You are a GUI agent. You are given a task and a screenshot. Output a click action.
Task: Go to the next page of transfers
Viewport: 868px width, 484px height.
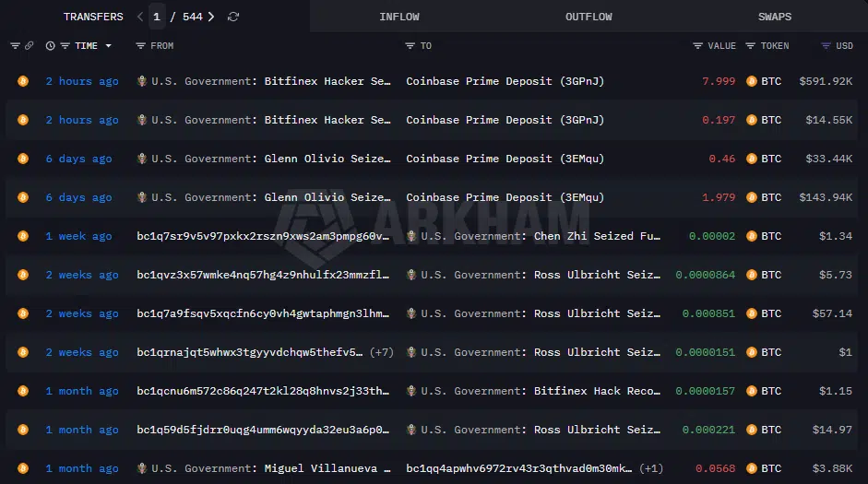[211, 17]
